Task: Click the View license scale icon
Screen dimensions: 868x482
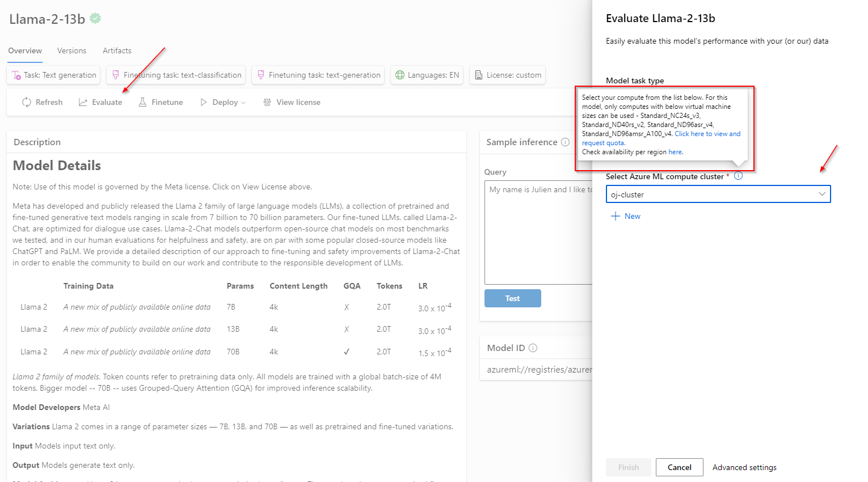Action: [267, 102]
